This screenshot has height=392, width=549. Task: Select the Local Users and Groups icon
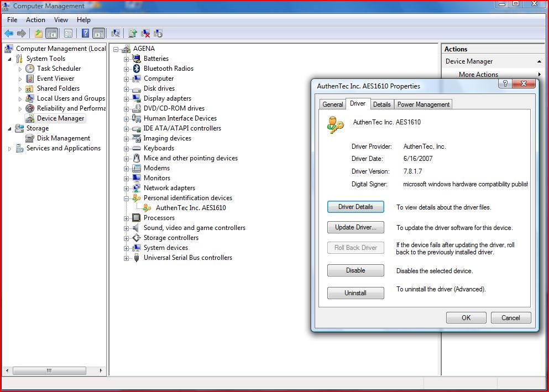tap(30, 98)
